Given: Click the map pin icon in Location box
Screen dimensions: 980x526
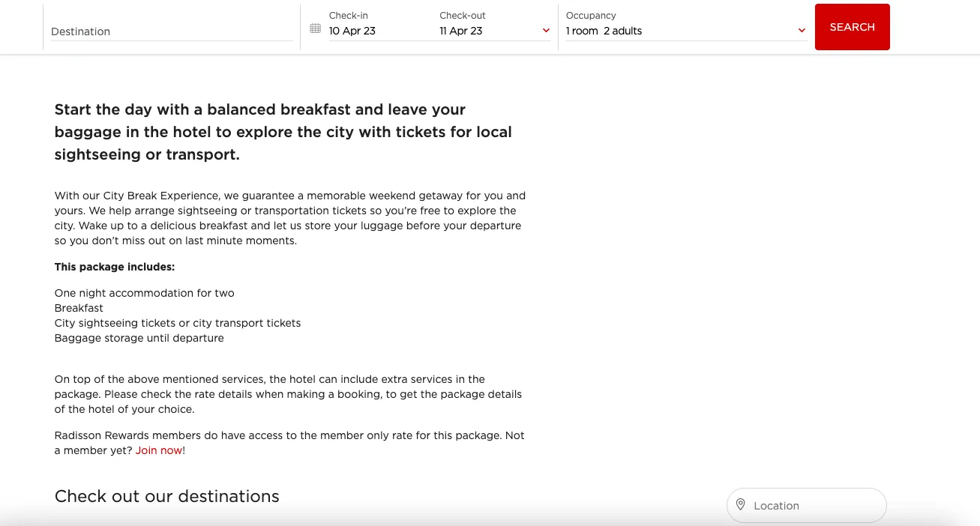Looking at the screenshot, I should pyautogui.click(x=740, y=505).
